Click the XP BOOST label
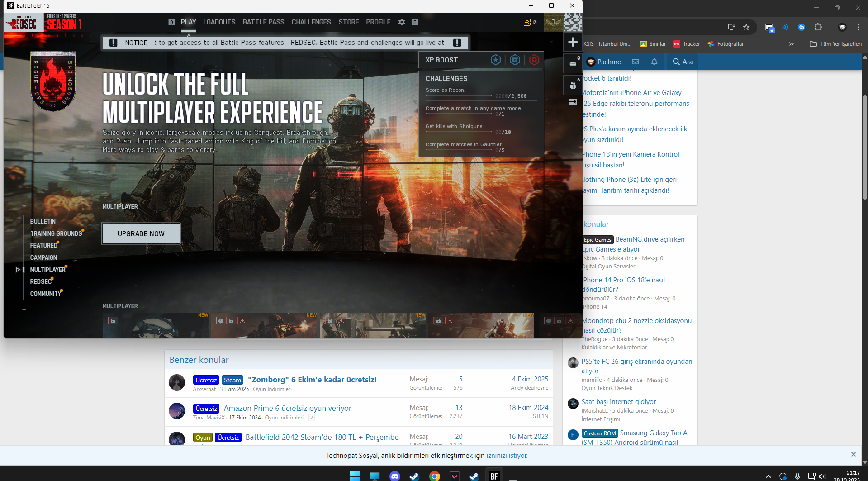868x481 pixels. click(441, 60)
